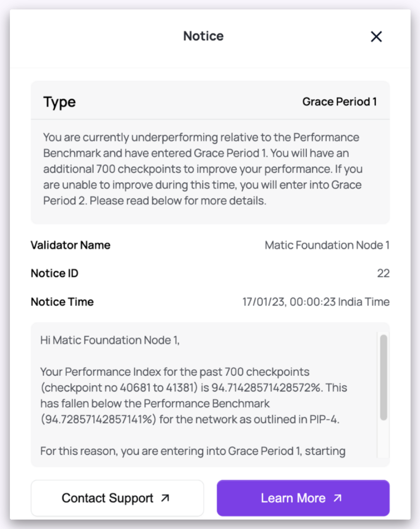Close the Notice dialog with the X icon
420x529 pixels.
(x=376, y=37)
